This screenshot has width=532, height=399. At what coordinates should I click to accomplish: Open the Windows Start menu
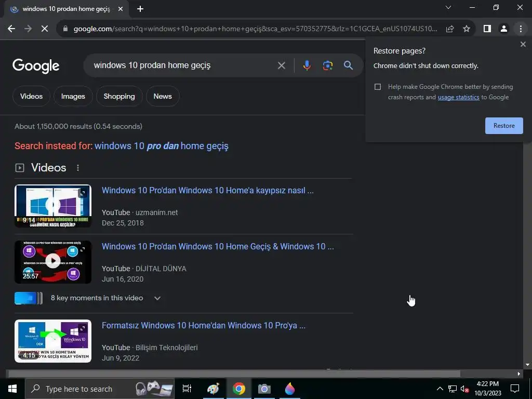coord(12,389)
